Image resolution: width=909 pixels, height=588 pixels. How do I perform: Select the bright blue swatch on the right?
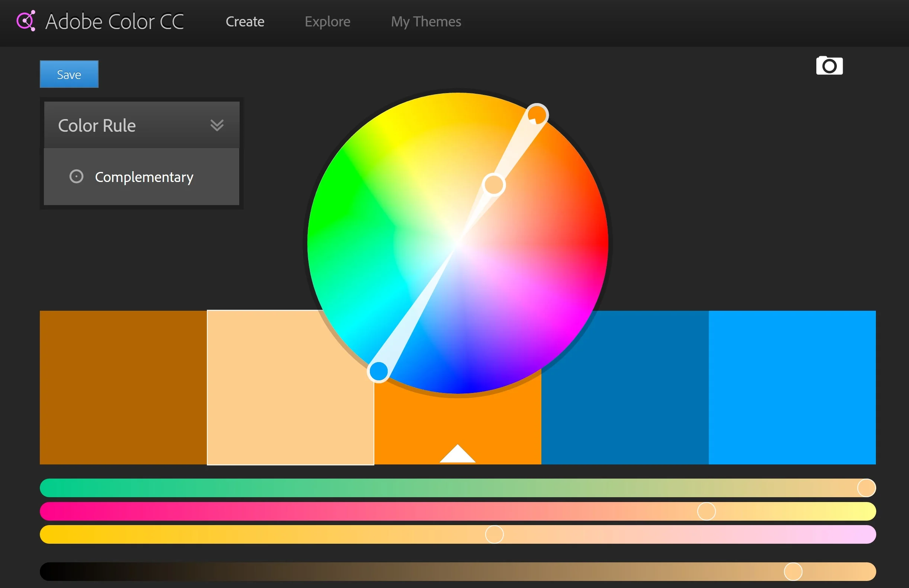coord(792,387)
